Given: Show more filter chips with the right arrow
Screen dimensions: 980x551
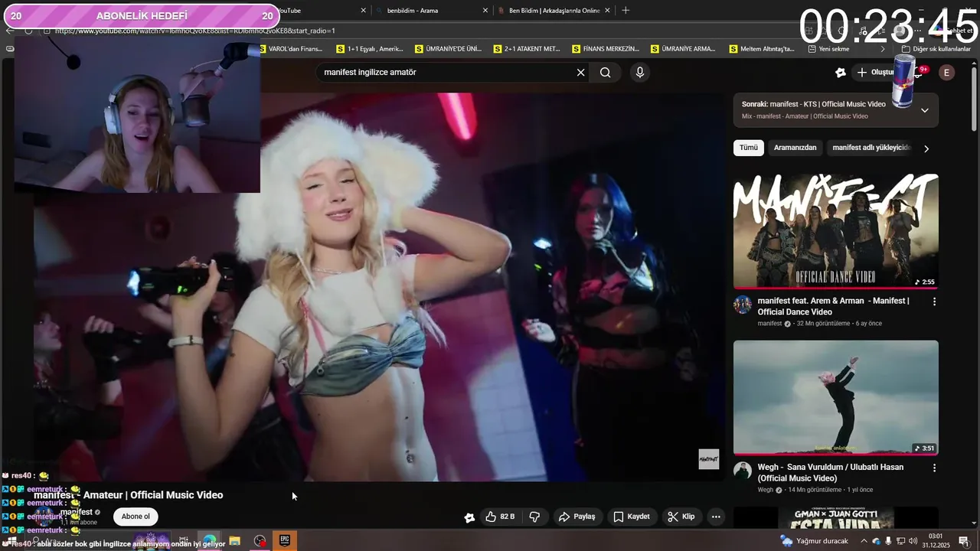Looking at the screenshot, I should coord(926,148).
